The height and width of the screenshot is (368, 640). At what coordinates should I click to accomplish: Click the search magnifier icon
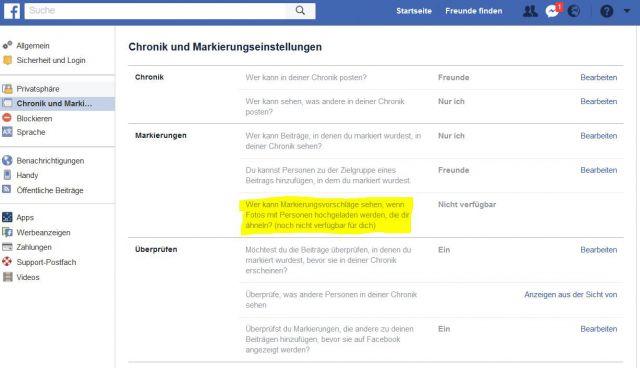coord(300,11)
